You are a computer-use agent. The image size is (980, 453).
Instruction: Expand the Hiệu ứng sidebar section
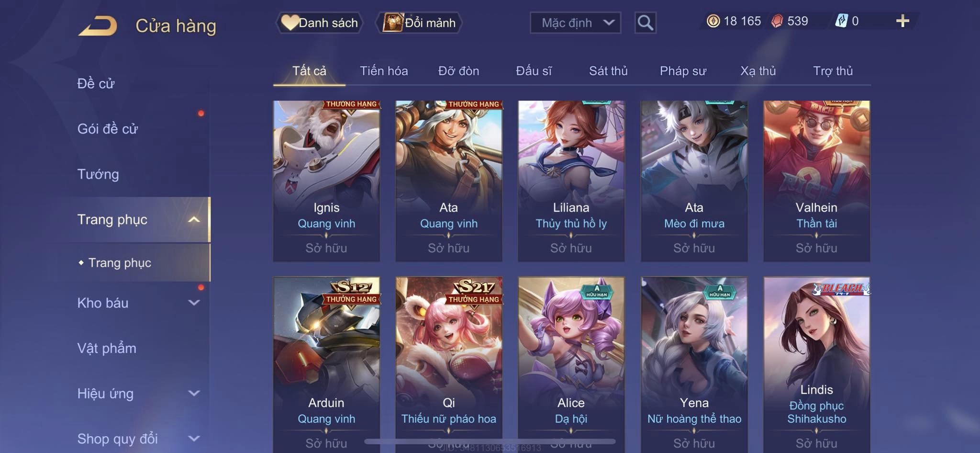click(x=194, y=393)
